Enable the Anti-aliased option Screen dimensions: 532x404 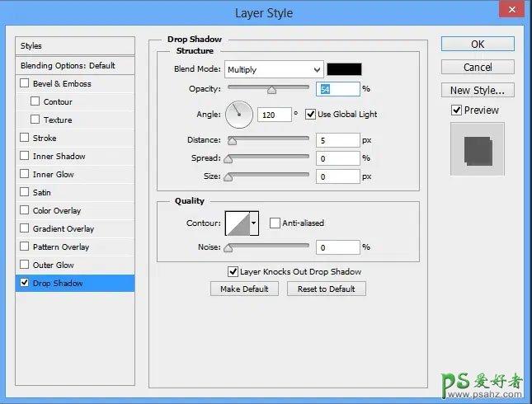(275, 223)
